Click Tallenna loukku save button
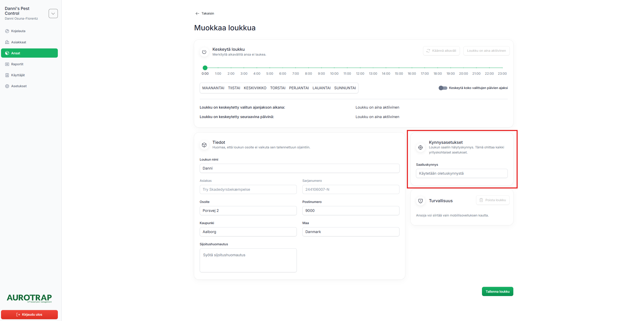This screenshot has width=644, height=321. tap(497, 291)
